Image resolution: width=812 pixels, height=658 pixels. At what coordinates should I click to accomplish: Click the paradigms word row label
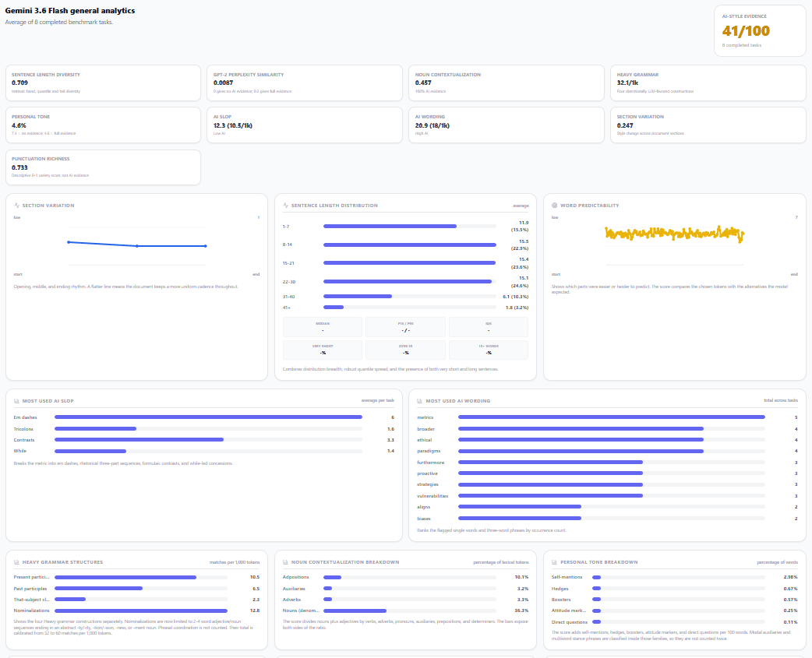click(x=429, y=451)
